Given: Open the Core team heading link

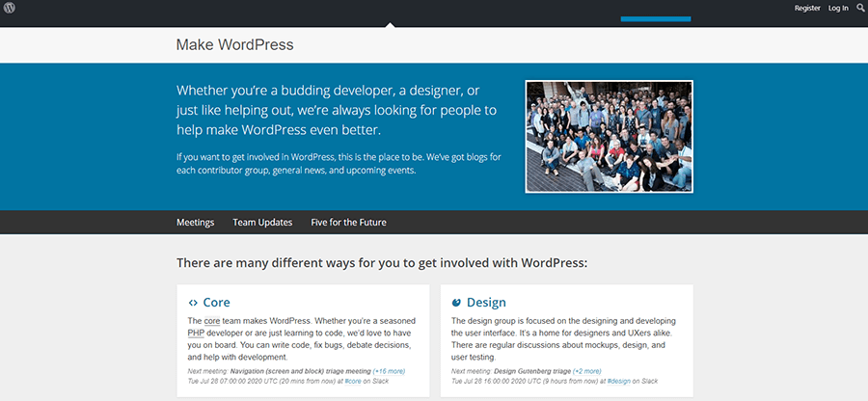Looking at the screenshot, I should coord(216,303).
